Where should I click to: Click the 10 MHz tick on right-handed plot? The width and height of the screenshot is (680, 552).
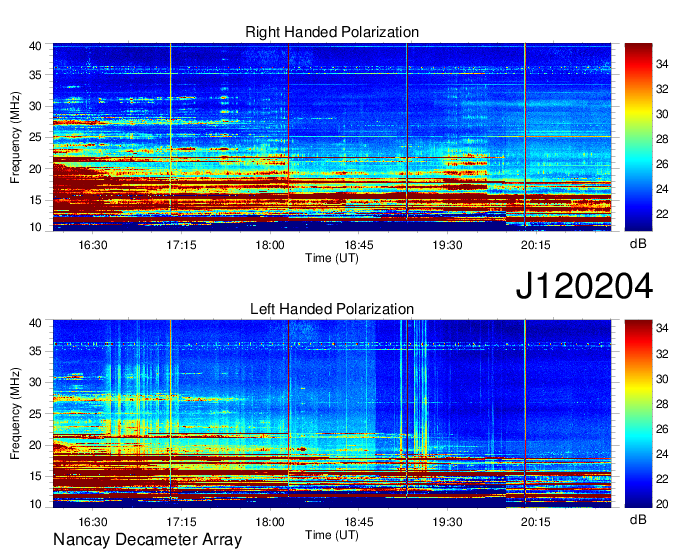pos(35,227)
